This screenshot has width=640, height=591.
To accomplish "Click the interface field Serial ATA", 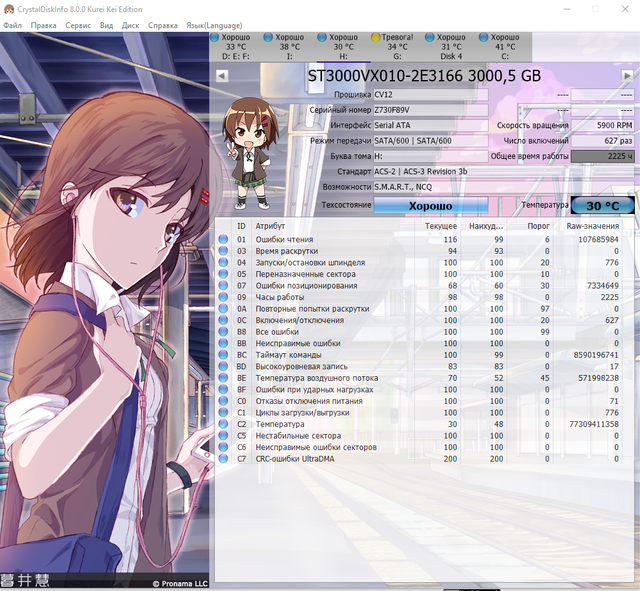I will coord(431,125).
